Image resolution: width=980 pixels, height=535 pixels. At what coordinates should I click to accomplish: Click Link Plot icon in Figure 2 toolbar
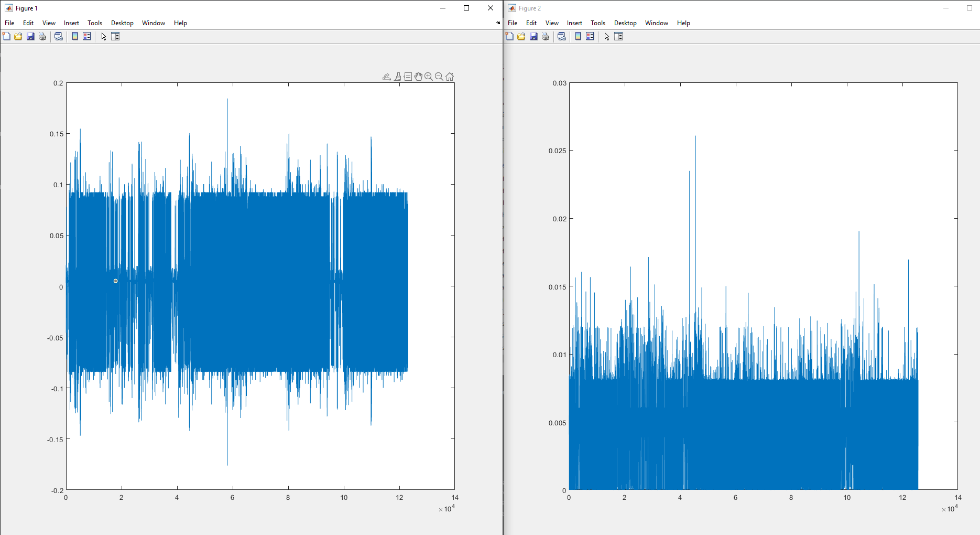(562, 36)
